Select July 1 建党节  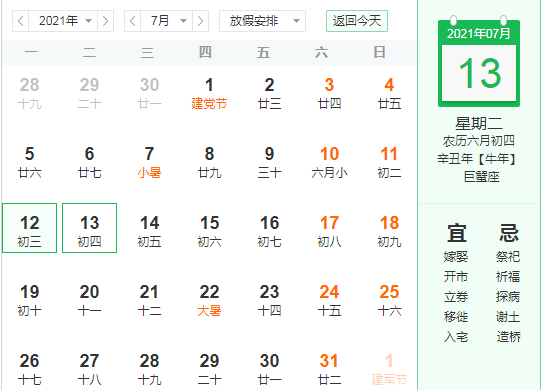tap(209, 93)
